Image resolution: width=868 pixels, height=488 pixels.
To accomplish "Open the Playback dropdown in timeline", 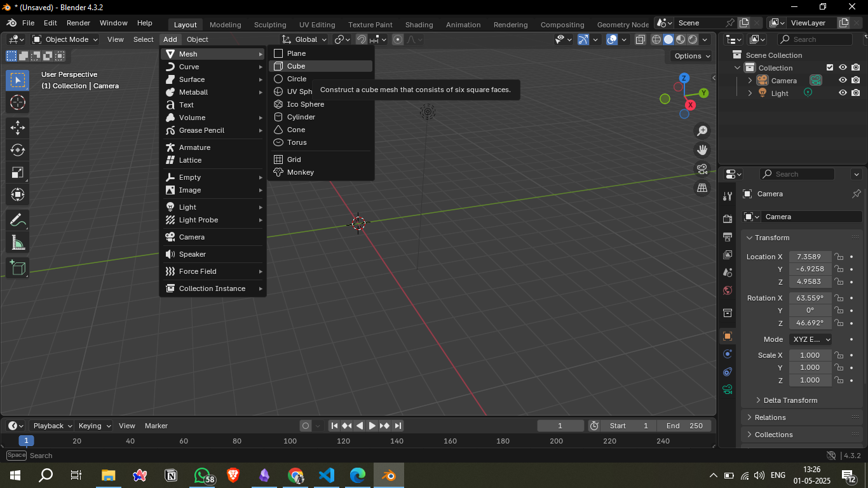I will (52, 426).
